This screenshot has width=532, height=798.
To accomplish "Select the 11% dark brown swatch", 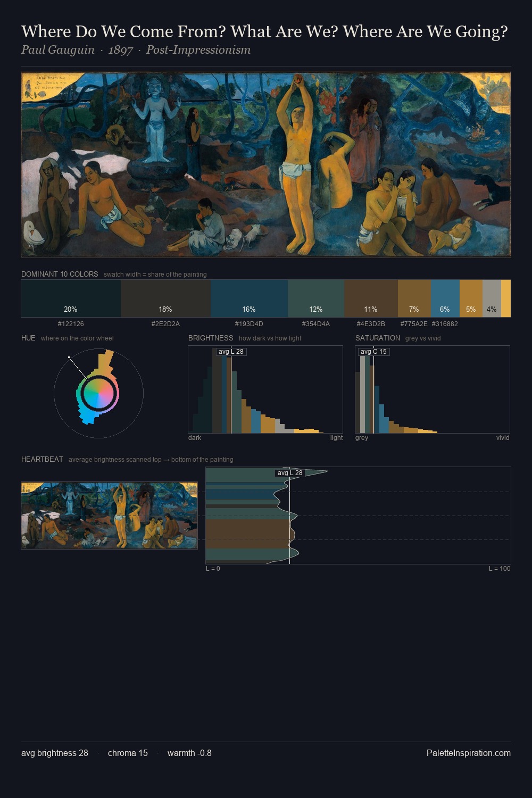I will [371, 298].
